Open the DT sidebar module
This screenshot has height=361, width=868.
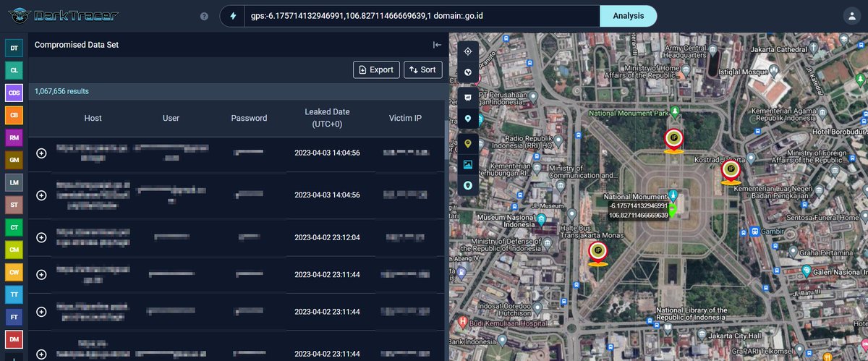coord(14,48)
